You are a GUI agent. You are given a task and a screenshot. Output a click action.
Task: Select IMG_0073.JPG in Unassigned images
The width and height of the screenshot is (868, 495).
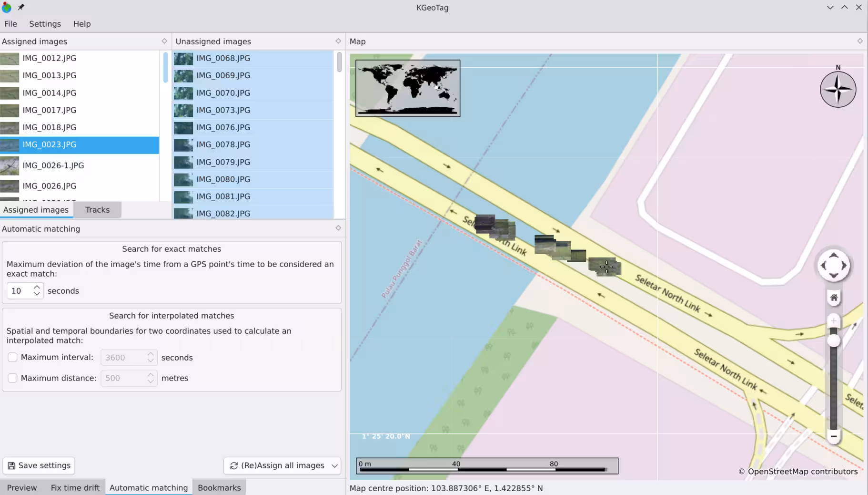tap(253, 110)
